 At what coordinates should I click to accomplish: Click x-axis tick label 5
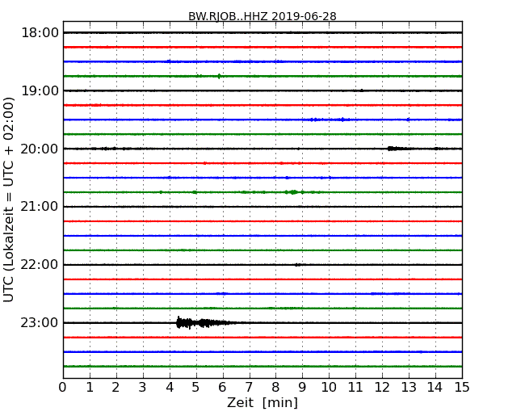click(x=196, y=387)
